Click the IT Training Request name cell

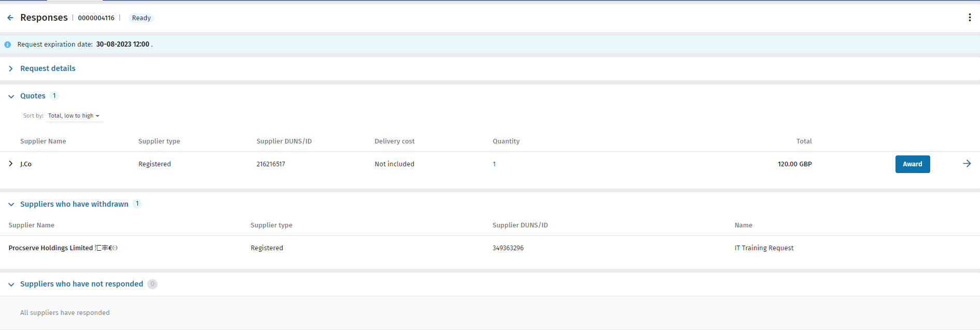pos(764,248)
